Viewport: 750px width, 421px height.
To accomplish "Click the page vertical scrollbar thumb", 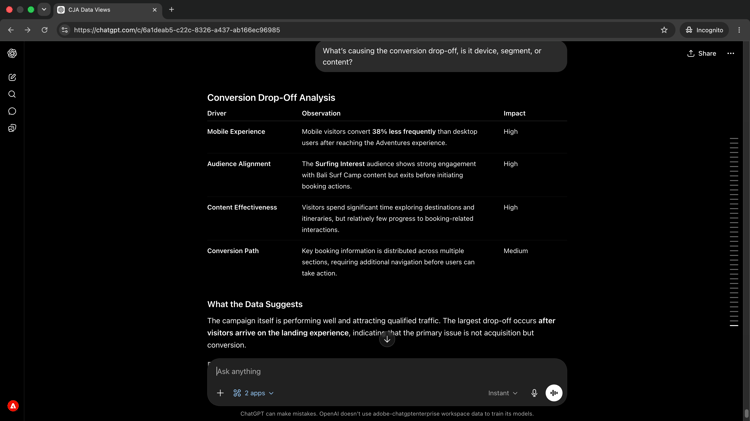I will coord(747,413).
